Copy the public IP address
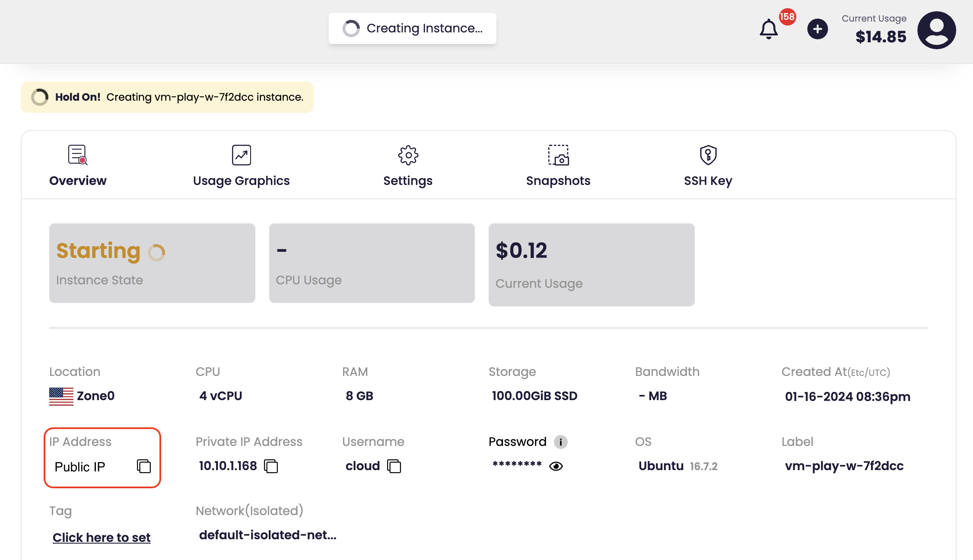The image size is (973, 560). [144, 466]
